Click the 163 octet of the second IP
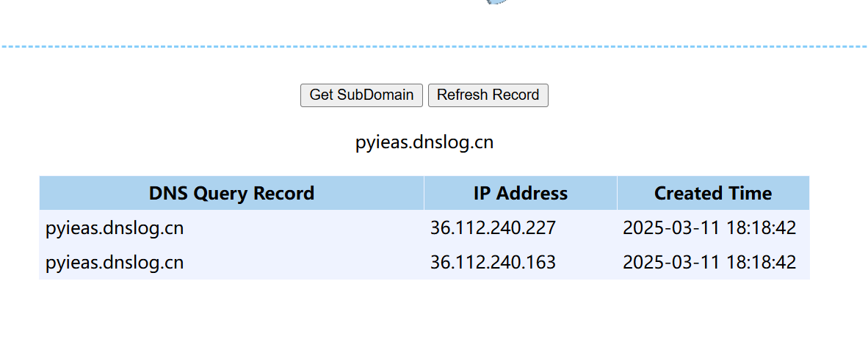Viewport: 868px width, 339px height. pyautogui.click(x=540, y=262)
